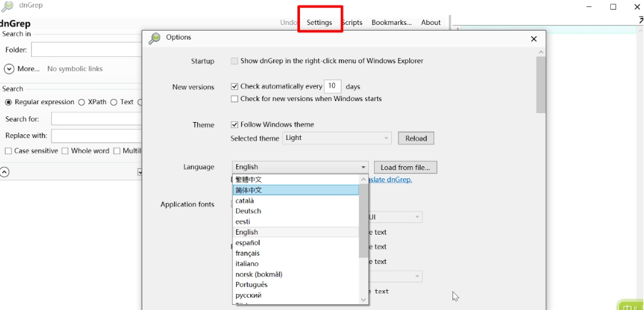Click the Search for input field

(96, 119)
